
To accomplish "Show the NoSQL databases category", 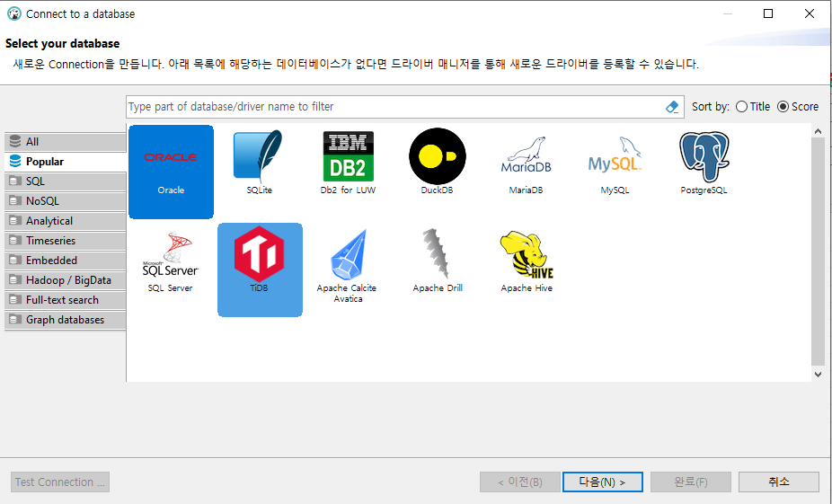I will [66, 201].
